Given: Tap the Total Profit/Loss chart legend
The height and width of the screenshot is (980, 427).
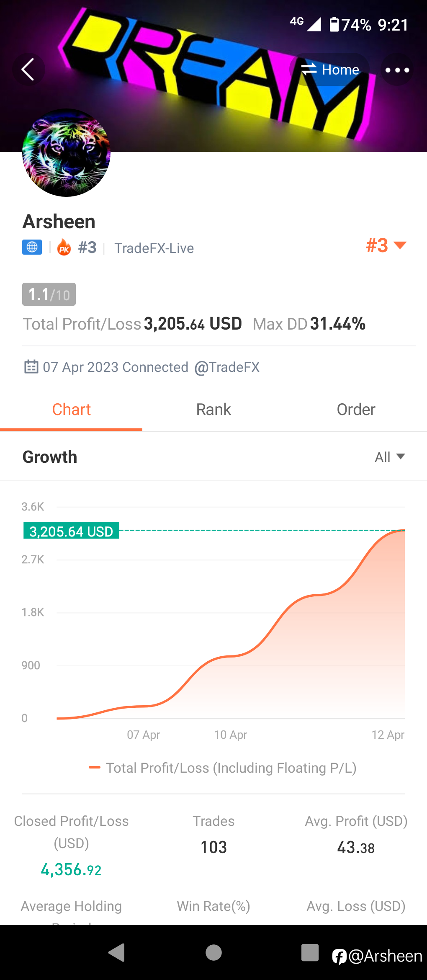Looking at the screenshot, I should pos(223,768).
